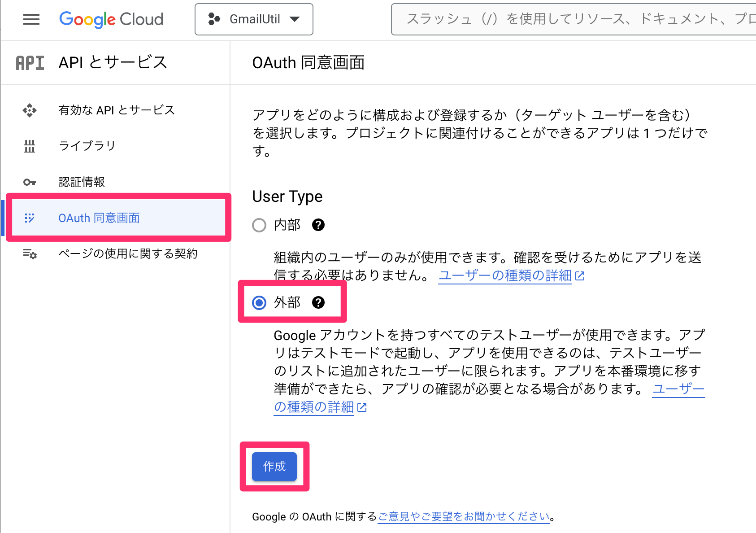Click the help icon next to '内部'
Viewport: 756px width, 533px height.
pyautogui.click(x=318, y=225)
